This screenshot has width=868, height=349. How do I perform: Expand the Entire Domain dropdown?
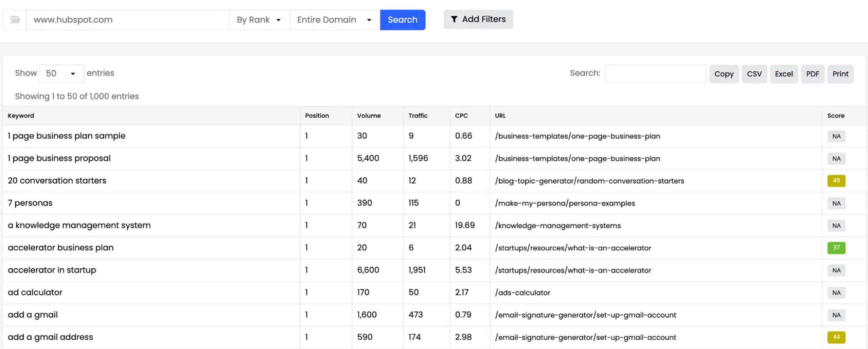coord(334,20)
